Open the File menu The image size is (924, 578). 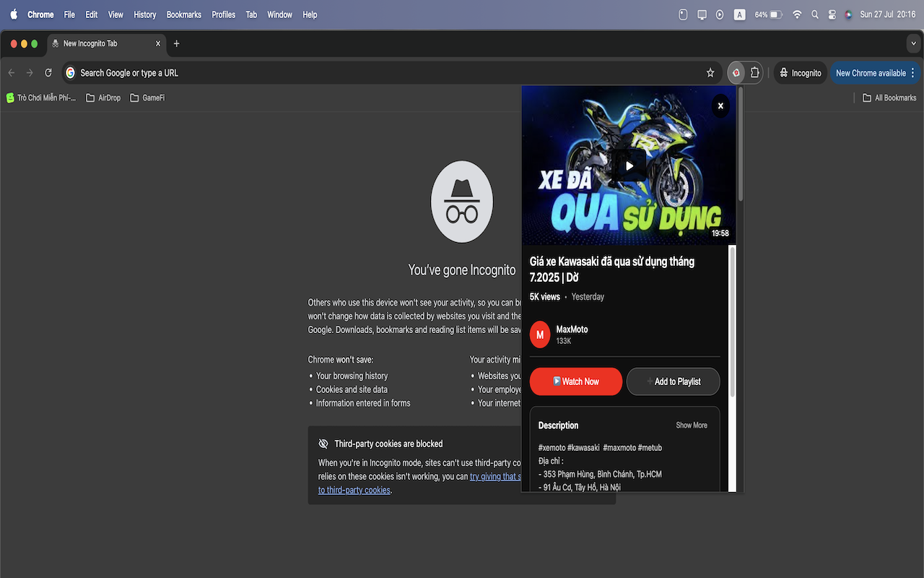coord(69,14)
